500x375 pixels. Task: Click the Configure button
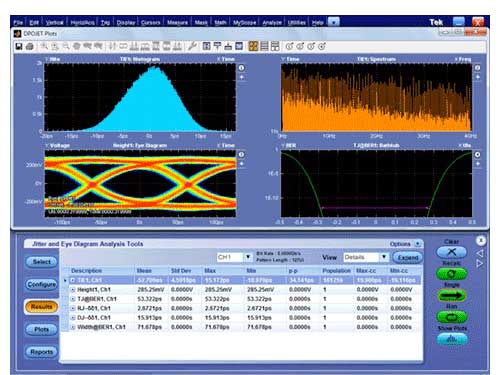coord(42,284)
